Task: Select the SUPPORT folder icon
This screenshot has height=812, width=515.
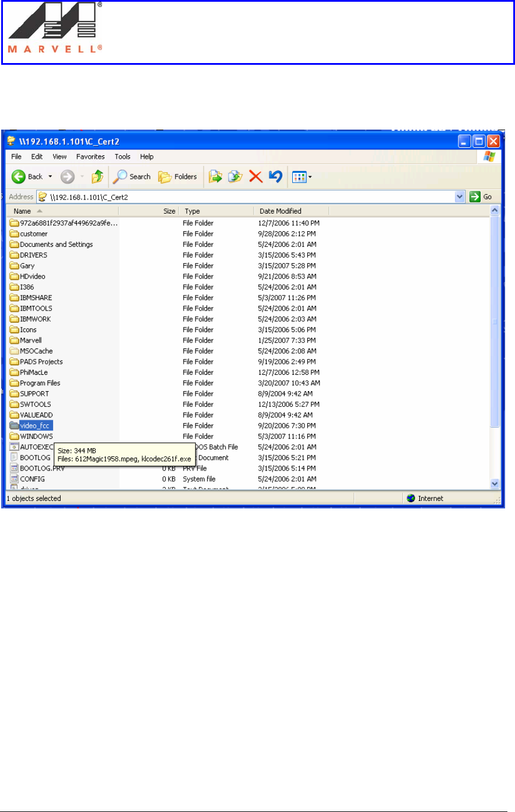Action: coord(15,393)
